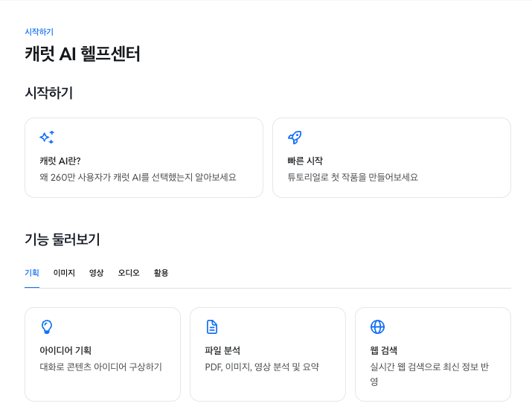The height and width of the screenshot is (415, 532).
Task: Click the large 시작하기 section heading
Action: coord(49,93)
